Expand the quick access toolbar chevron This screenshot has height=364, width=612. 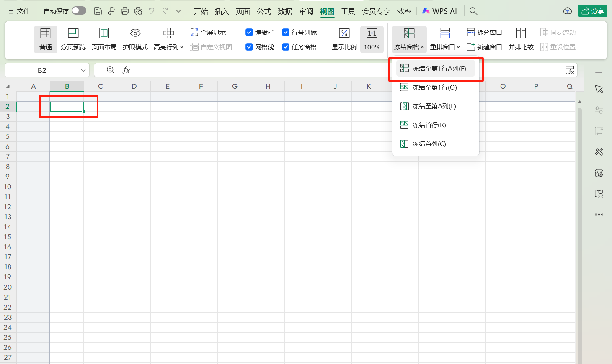pos(178,11)
